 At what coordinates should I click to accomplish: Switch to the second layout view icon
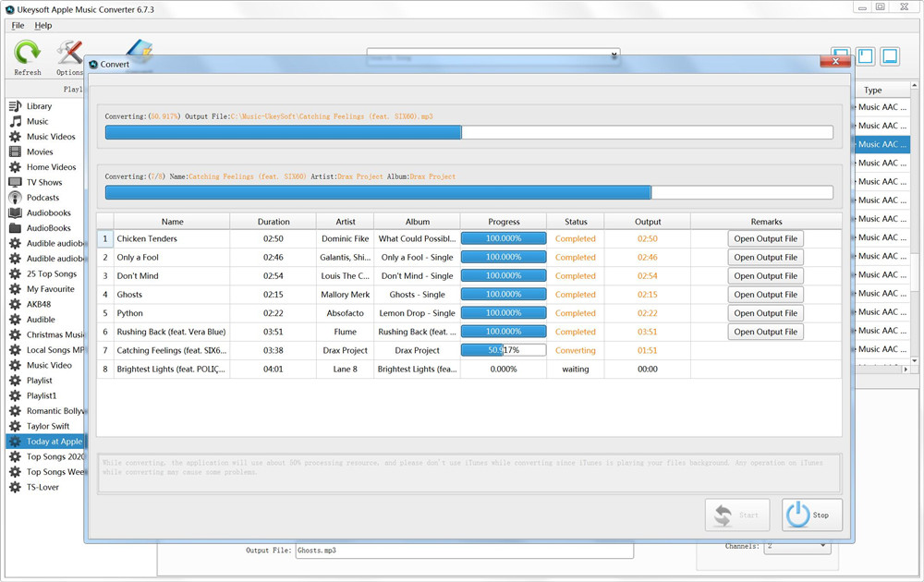point(866,56)
